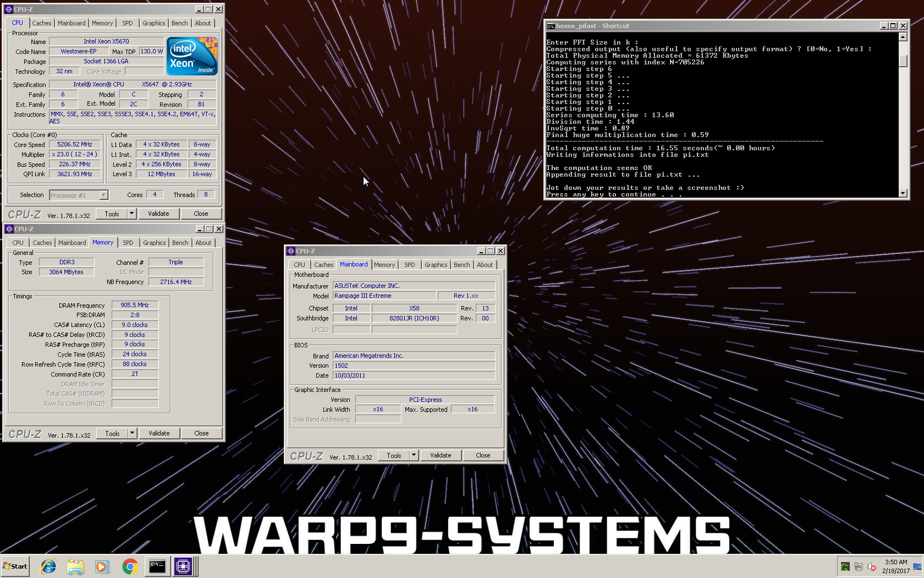Click Tools button in Mainboard window
Screen dimensions: 924x578
coord(394,455)
